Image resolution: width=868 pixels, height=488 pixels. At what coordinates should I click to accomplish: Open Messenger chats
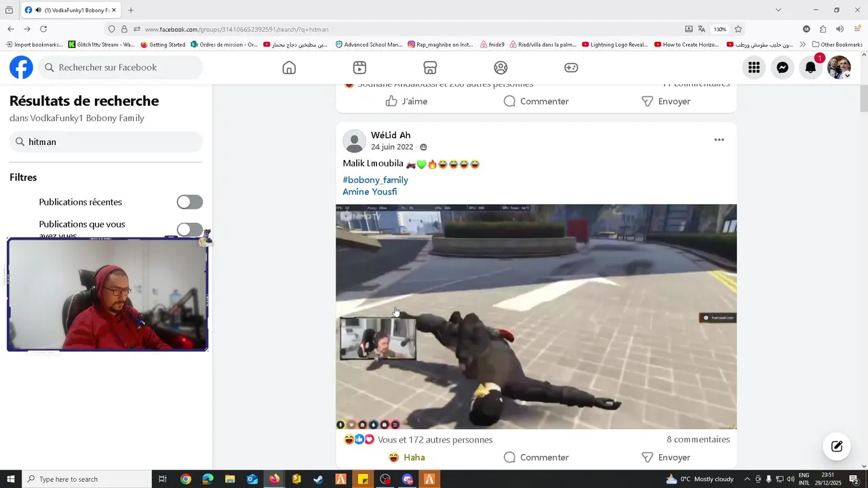(782, 67)
